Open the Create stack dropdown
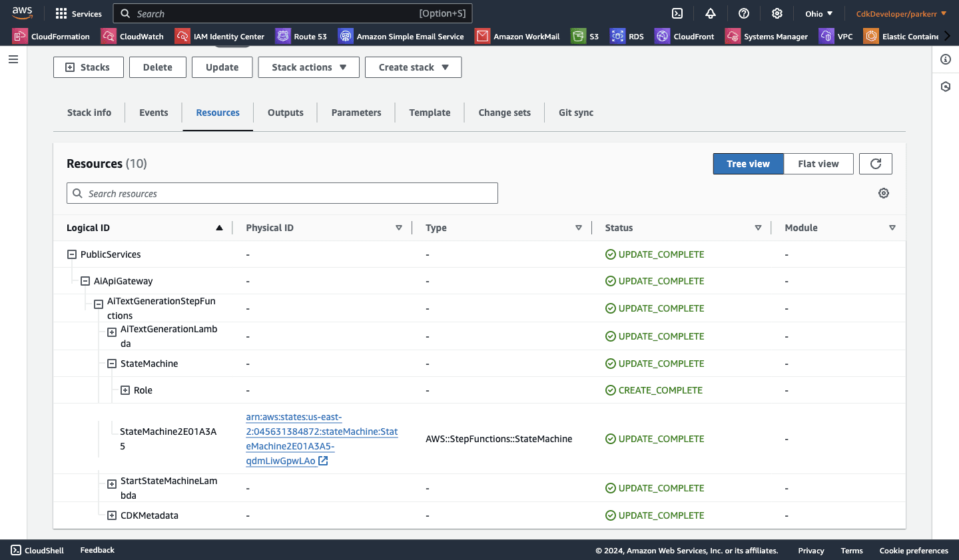This screenshot has height=560, width=959. [413, 67]
